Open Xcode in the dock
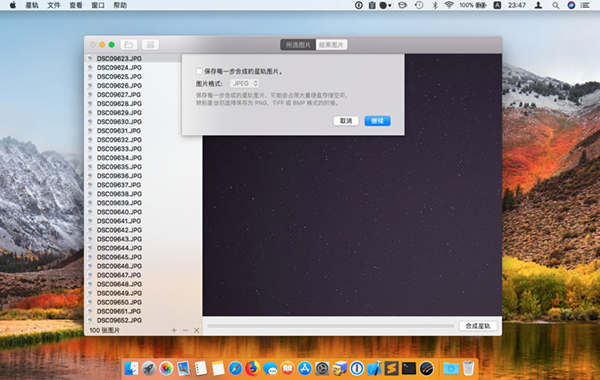The width and height of the screenshot is (600, 380). click(x=374, y=369)
